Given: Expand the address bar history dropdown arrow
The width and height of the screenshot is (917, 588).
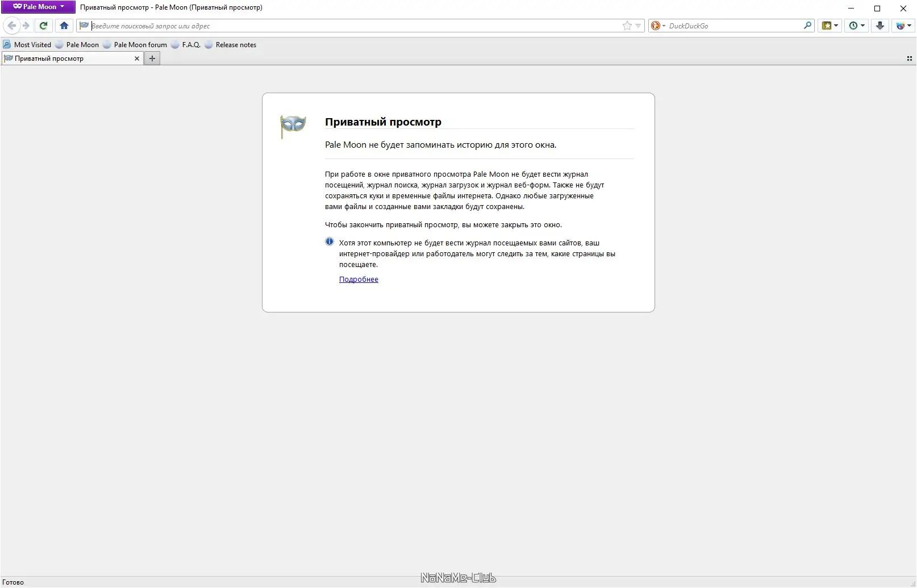Looking at the screenshot, I should point(638,26).
